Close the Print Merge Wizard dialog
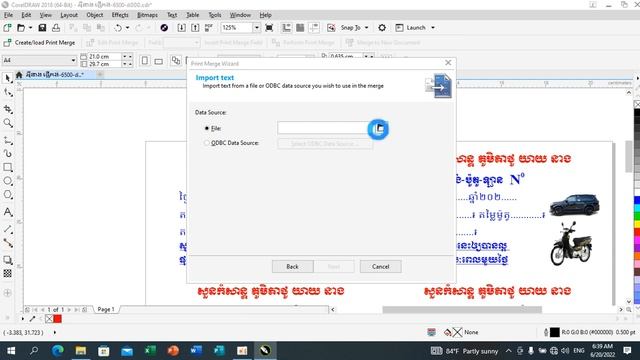Viewport: 640px width, 360px height. click(448, 63)
